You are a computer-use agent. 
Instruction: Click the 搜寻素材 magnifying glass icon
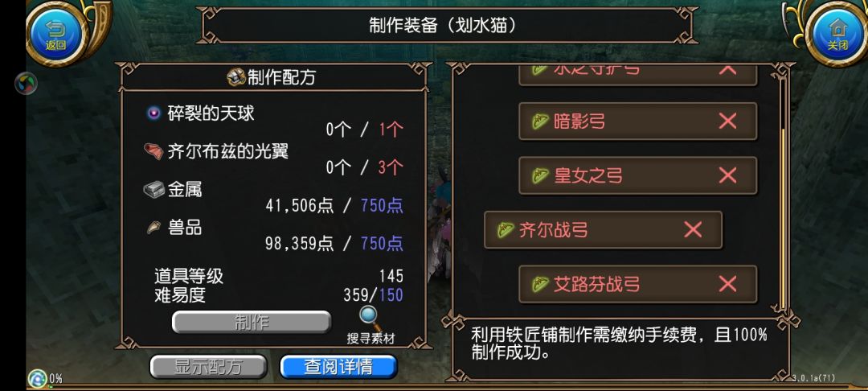370,318
